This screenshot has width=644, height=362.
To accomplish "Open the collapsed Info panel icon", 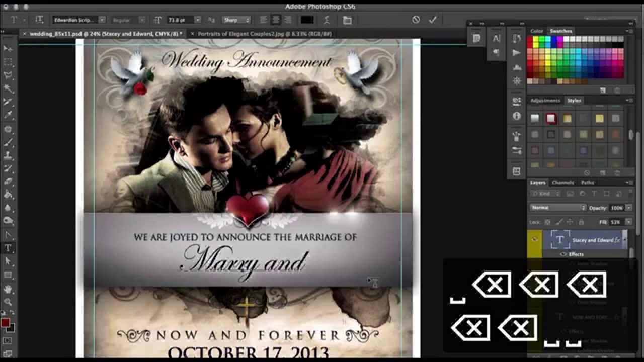I will pyautogui.click(x=517, y=116).
